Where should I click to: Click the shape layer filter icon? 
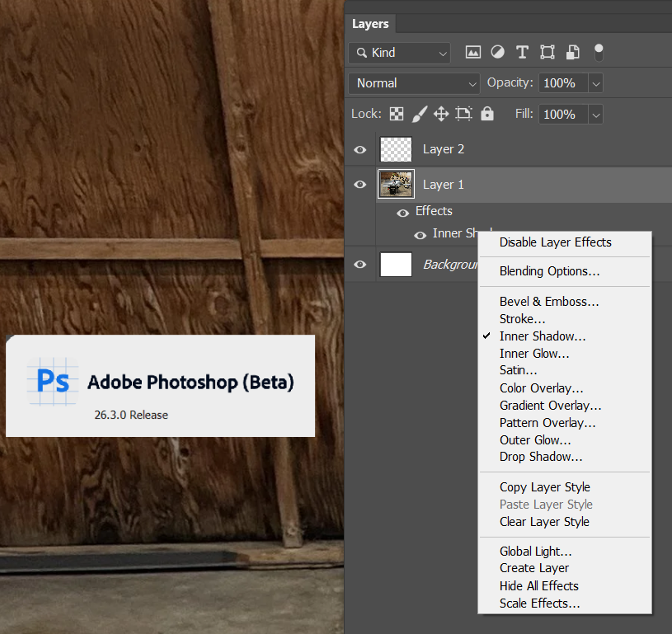click(x=547, y=53)
